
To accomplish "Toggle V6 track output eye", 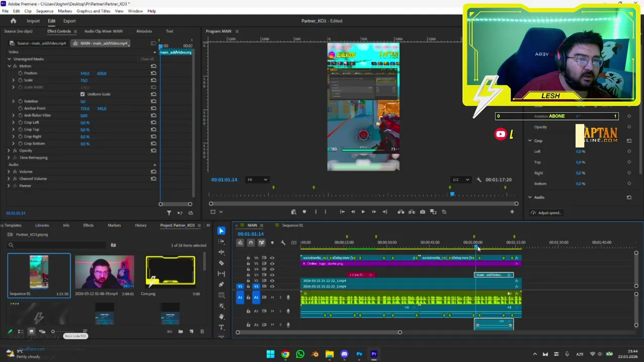I will [x=272, y=258].
